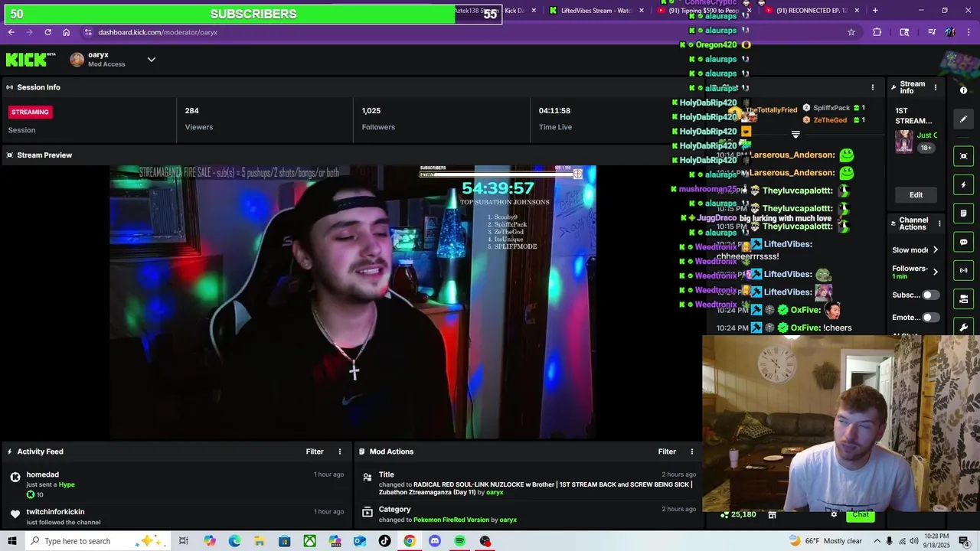980x551 pixels.
Task: Open the Activity Feed Filter
Action: [315, 452]
